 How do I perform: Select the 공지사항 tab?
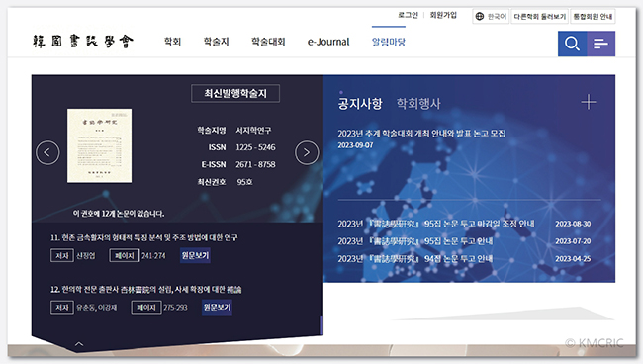tap(360, 103)
